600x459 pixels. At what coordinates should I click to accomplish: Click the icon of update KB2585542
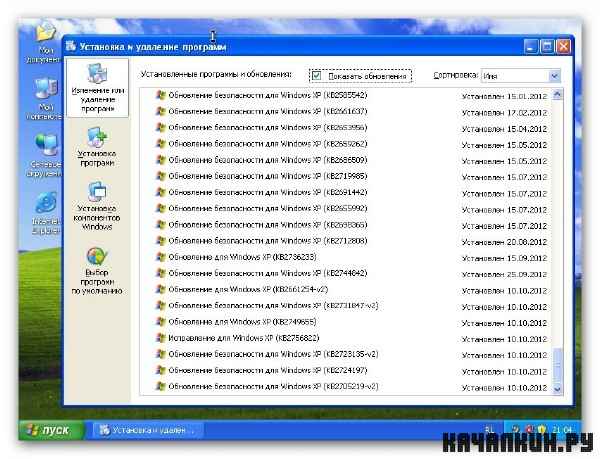161,95
